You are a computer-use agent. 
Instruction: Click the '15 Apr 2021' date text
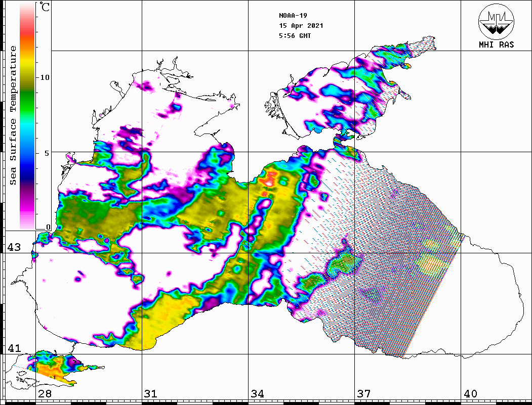[x=301, y=26]
